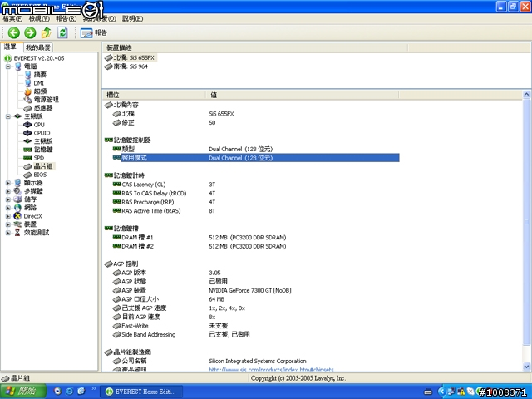Image resolution: width=532 pixels, height=399 pixels.
Task: Switch to the 選單 menu tab
Action: [x=10, y=47]
